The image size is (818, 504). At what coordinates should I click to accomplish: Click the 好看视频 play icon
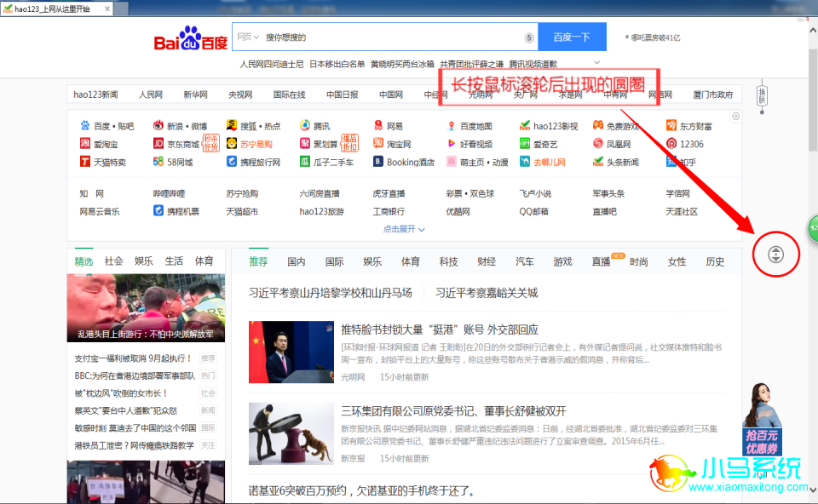pos(452,143)
